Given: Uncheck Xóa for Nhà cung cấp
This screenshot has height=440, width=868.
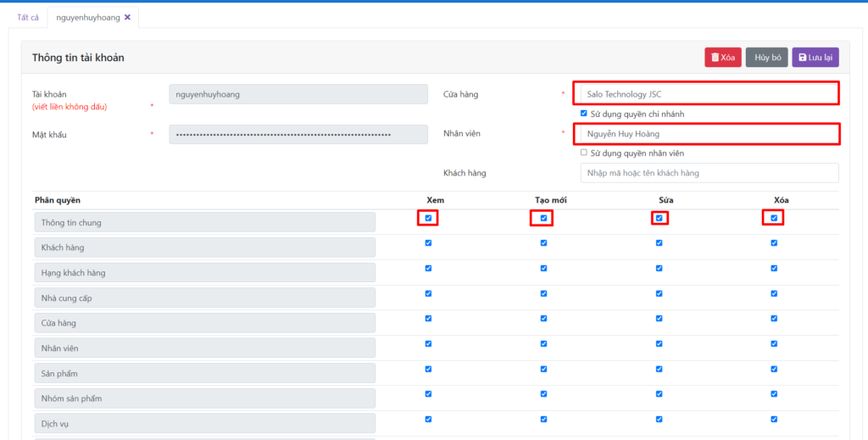Looking at the screenshot, I should coord(774,294).
